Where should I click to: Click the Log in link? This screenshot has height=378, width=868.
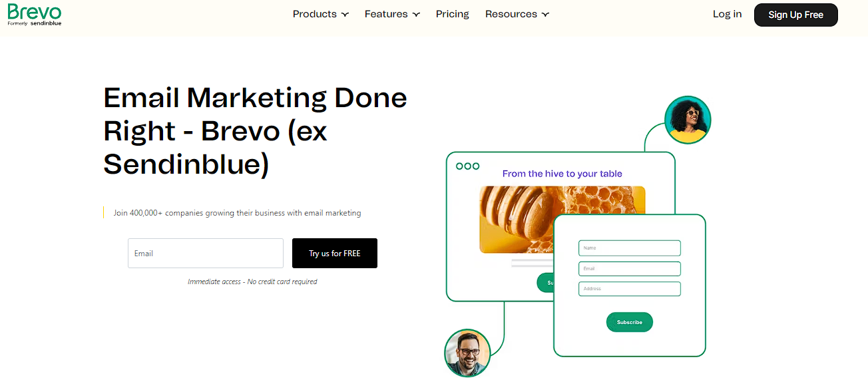tap(727, 14)
